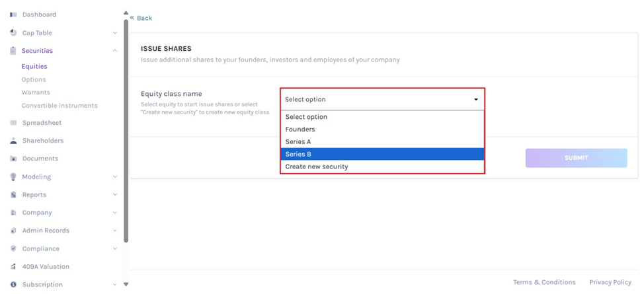Open the Privacy Policy link
Image resolution: width=644 pixels, height=294 pixels.
tap(610, 282)
